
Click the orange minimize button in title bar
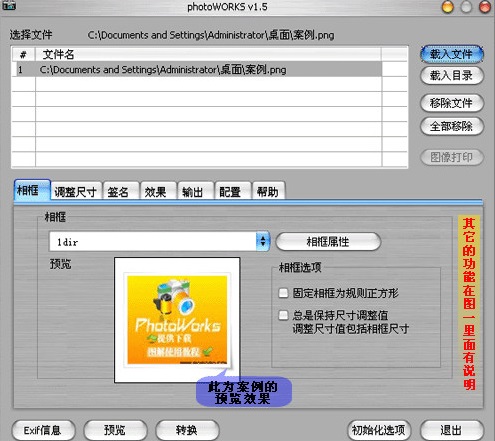pyautogui.click(x=447, y=7)
